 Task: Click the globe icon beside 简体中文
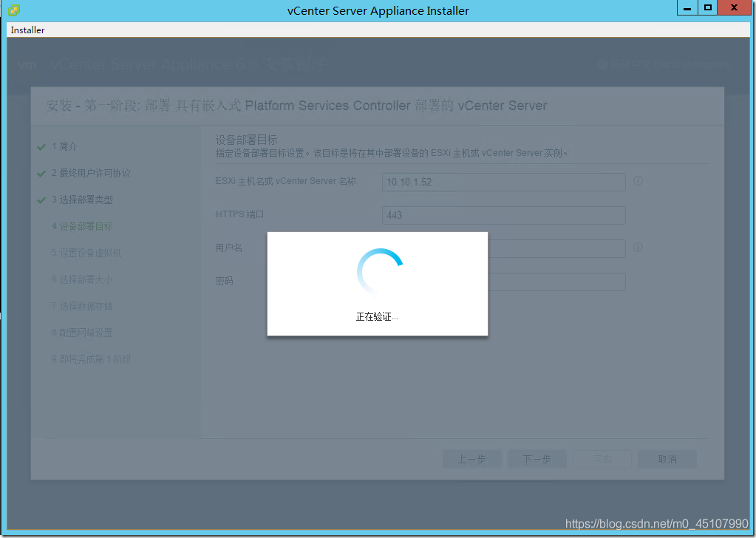(x=603, y=64)
